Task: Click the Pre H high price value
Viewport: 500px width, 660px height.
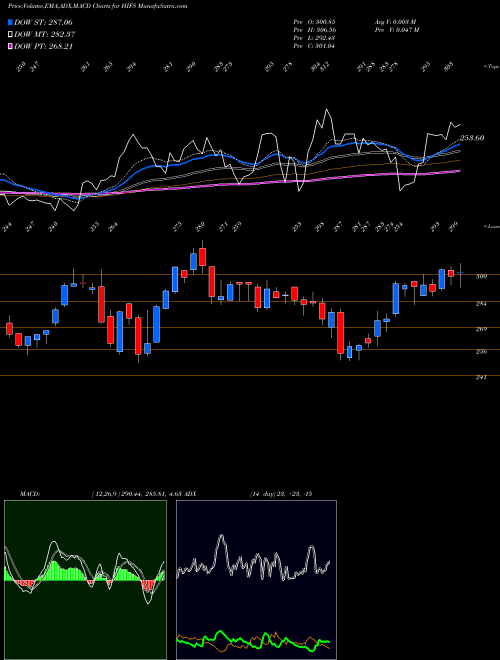Action: coord(314,30)
